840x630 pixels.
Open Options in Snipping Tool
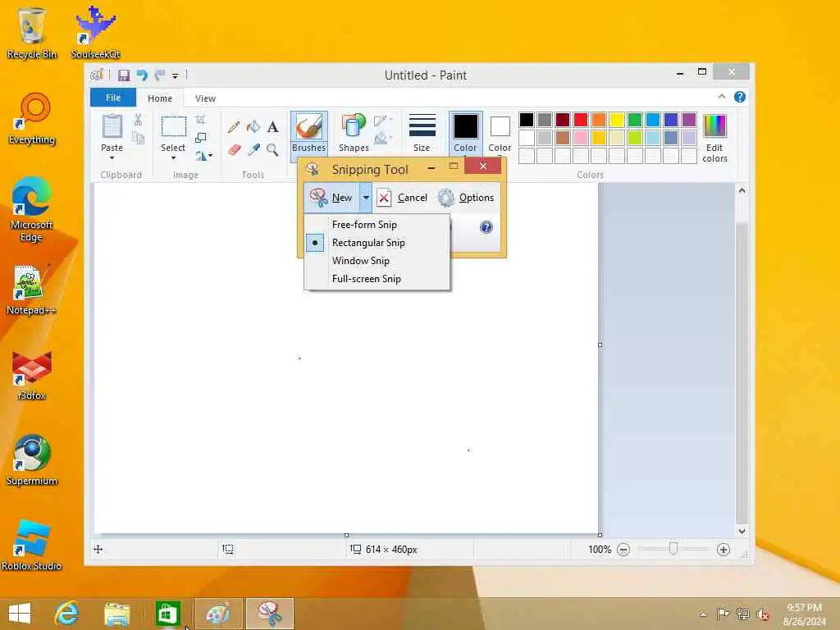466,198
